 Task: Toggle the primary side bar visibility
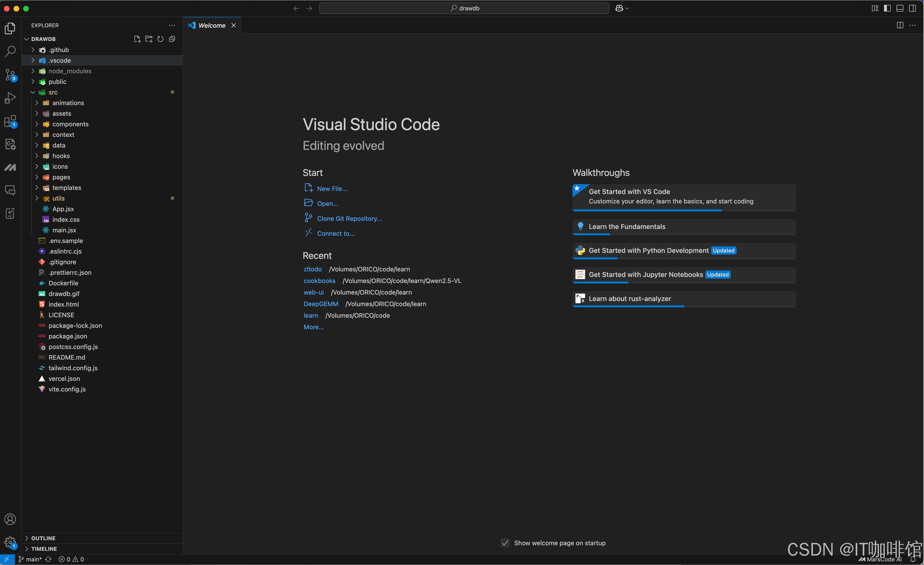[887, 8]
